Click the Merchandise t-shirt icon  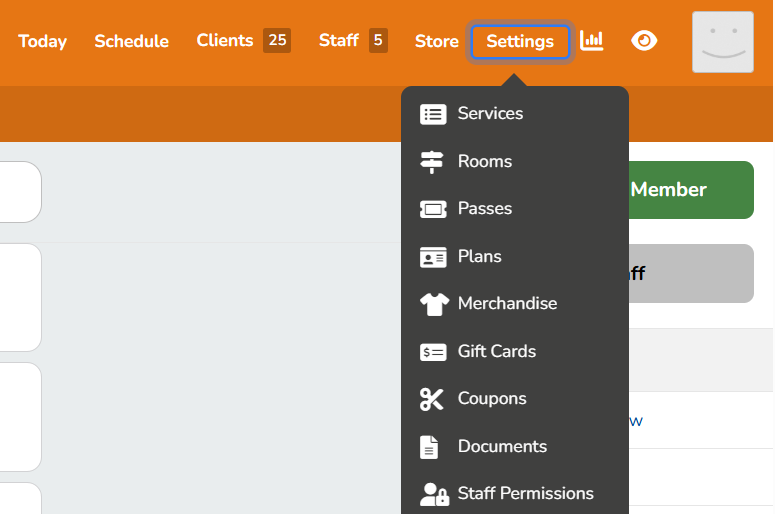[x=432, y=304]
